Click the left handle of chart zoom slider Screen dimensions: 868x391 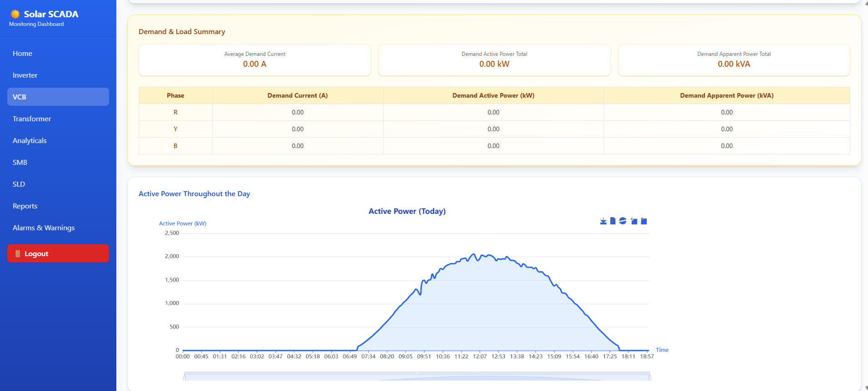(184, 376)
